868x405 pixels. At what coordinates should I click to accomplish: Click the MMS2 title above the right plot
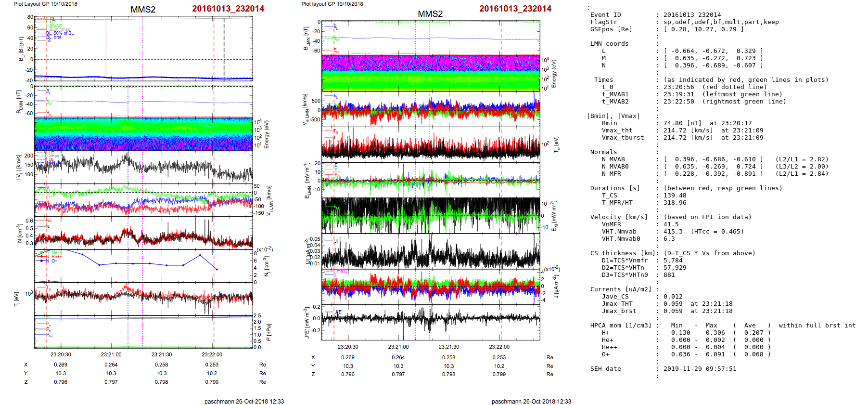point(430,14)
